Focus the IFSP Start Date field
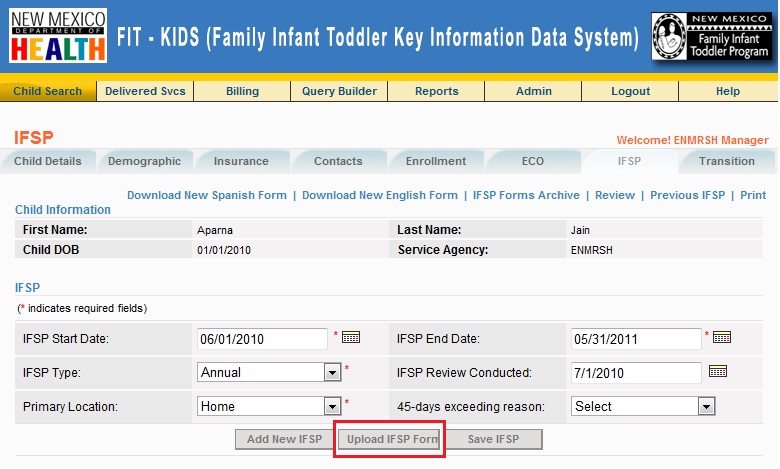This screenshot has height=469, width=780. click(x=262, y=339)
